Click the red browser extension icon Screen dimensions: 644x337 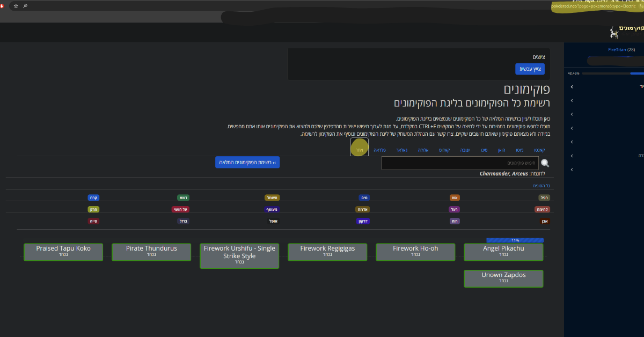pos(2,6)
